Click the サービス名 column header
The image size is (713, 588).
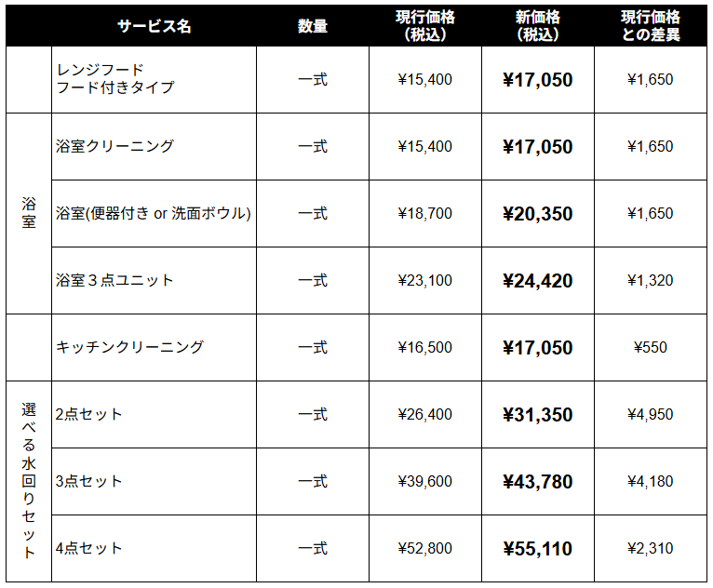155,26
